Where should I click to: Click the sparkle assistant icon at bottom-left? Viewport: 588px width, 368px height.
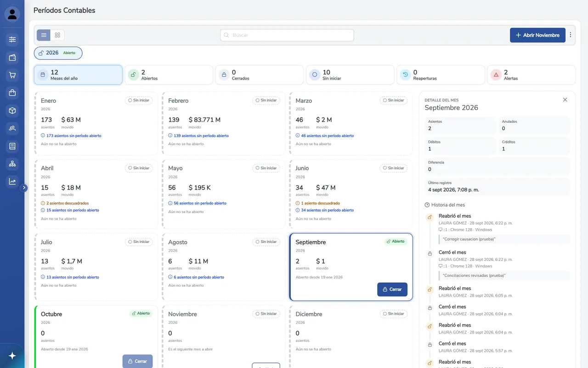coord(12,356)
